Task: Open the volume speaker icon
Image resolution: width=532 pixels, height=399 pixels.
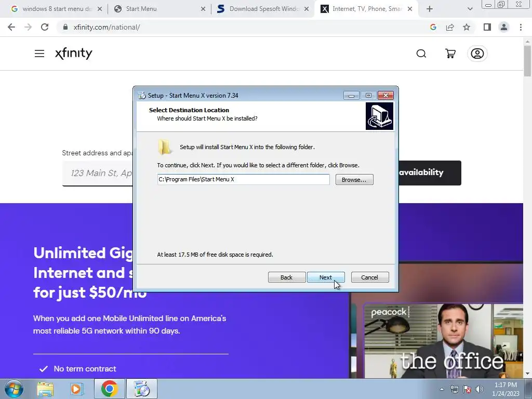Action: point(480,389)
